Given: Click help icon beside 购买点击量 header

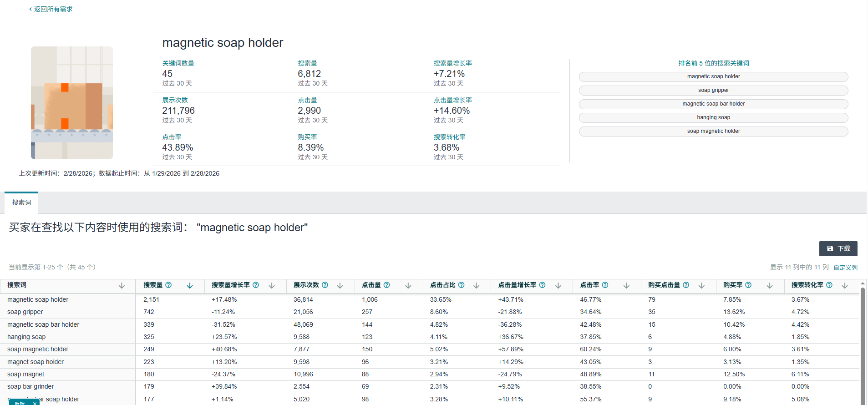Looking at the screenshot, I should pyautogui.click(x=686, y=285).
